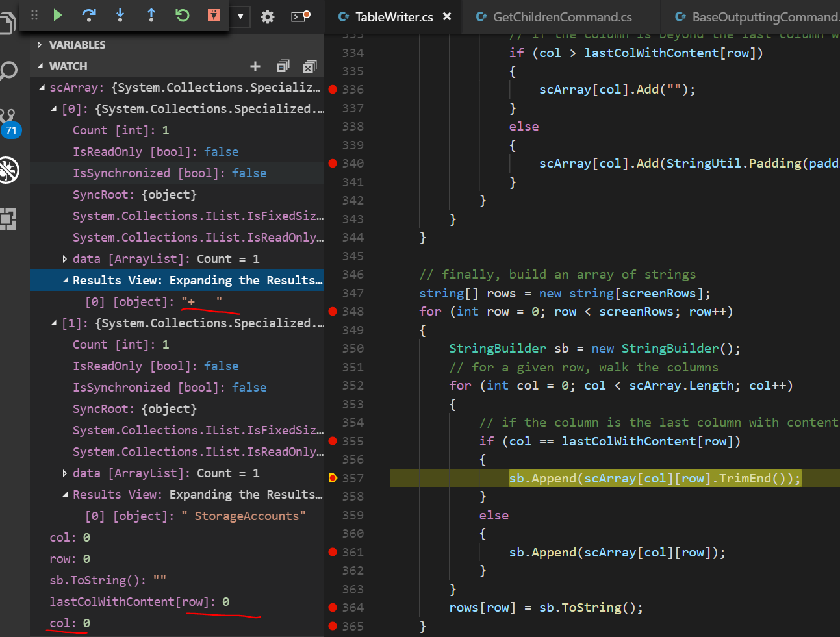Restart the debug session
840x637 pixels.
pos(183,16)
